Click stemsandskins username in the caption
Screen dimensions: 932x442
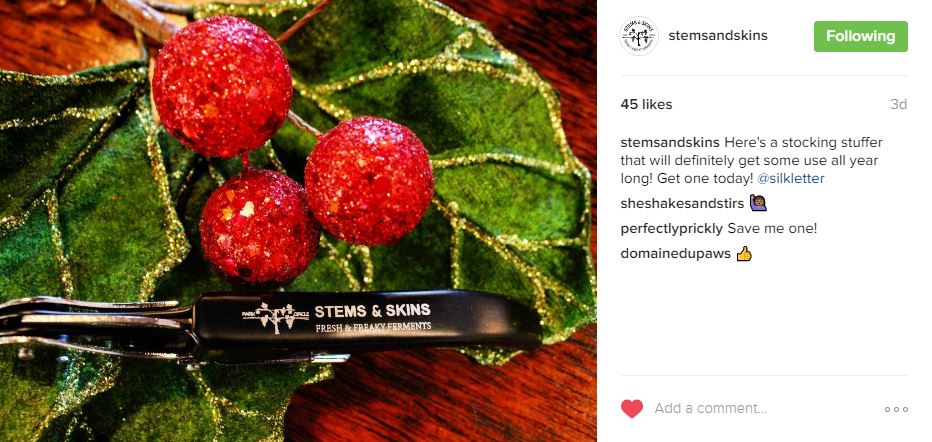pyautogui.click(x=670, y=143)
